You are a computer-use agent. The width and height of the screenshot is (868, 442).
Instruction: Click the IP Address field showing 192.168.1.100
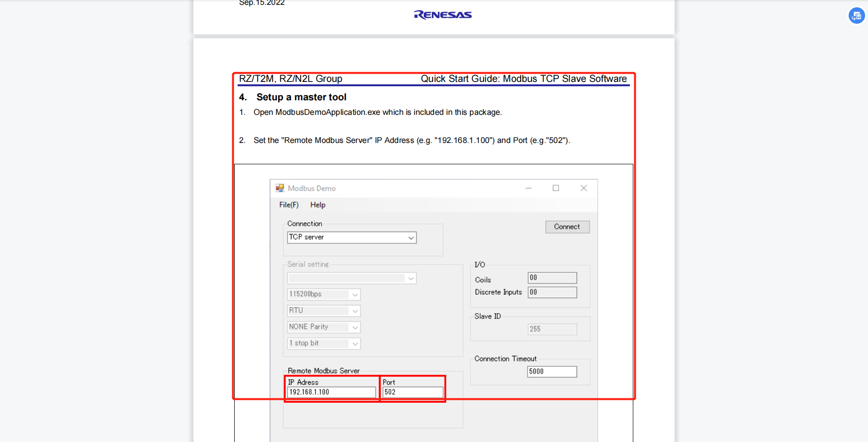(331, 392)
